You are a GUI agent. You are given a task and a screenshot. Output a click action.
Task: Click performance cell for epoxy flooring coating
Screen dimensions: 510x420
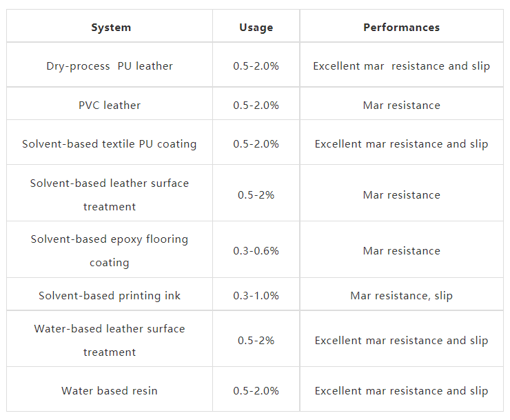(x=401, y=251)
